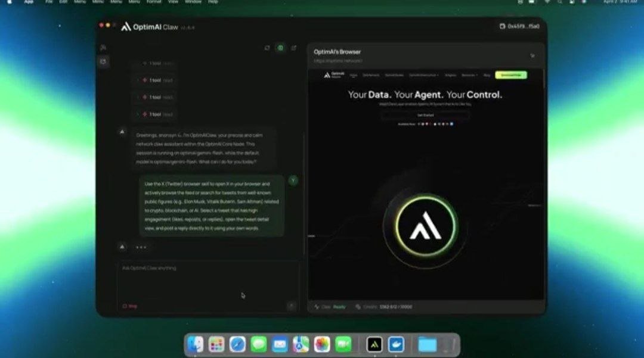644x358 pixels.
Task: Expand the Resources dropdown in web navbar
Action: pos(469,75)
